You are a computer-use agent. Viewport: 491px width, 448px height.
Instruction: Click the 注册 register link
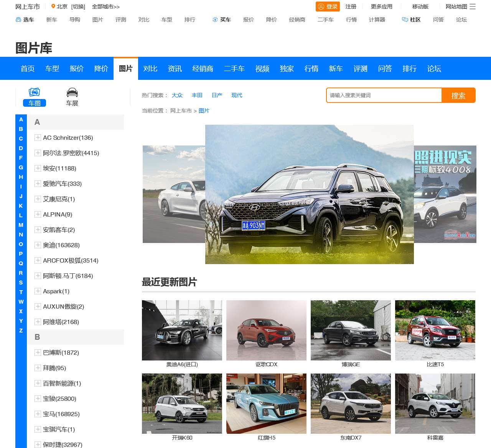pos(351,7)
